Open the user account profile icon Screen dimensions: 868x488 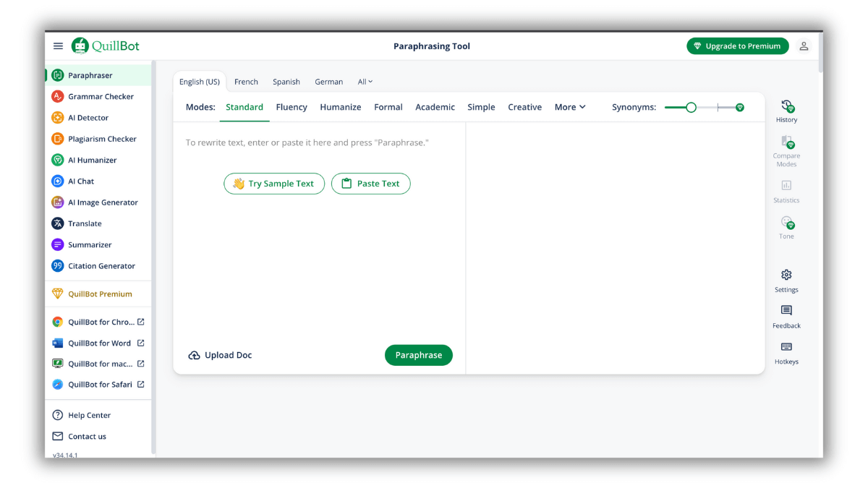point(804,46)
